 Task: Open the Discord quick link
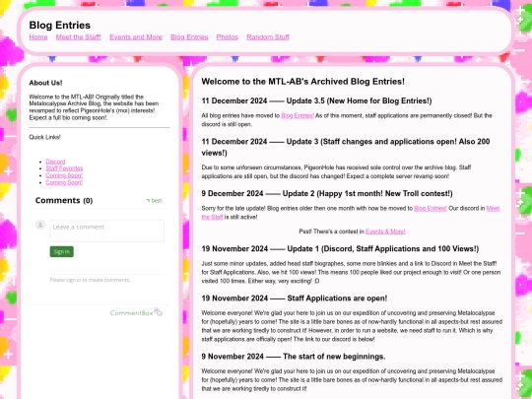55,162
